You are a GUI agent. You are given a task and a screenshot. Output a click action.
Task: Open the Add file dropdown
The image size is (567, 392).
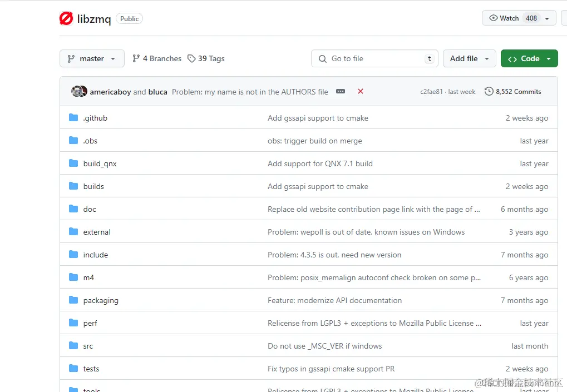tap(470, 58)
